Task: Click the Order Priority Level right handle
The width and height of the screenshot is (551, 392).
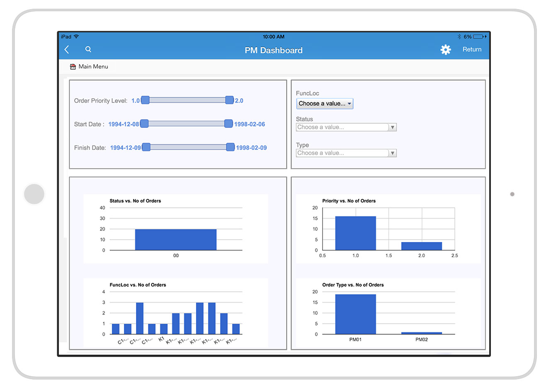Action: click(229, 100)
